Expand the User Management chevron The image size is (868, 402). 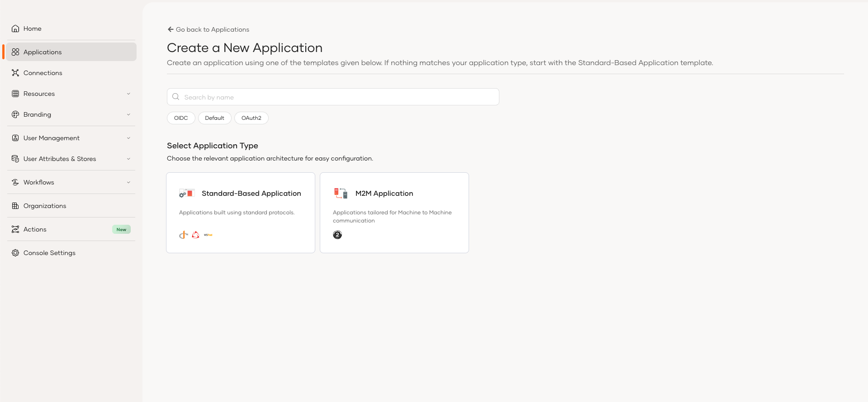point(128,138)
